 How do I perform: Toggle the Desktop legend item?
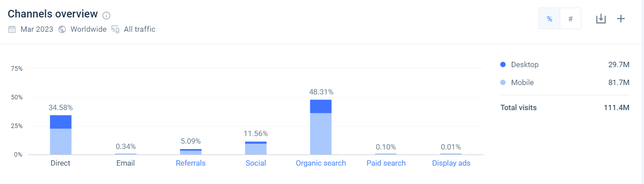click(x=524, y=64)
